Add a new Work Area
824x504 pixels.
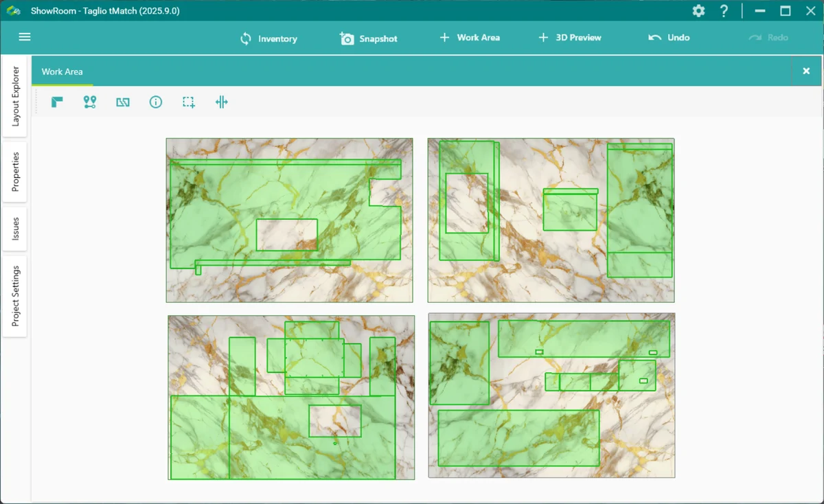(x=470, y=38)
